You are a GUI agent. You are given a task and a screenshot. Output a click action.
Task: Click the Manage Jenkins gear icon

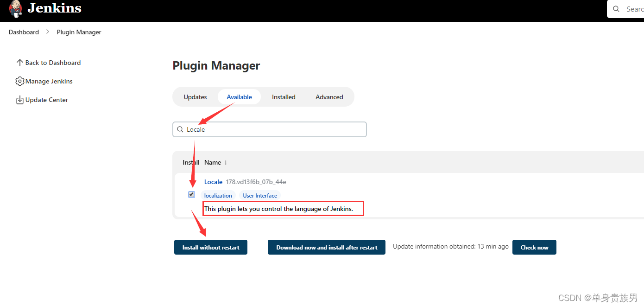pyautogui.click(x=19, y=81)
